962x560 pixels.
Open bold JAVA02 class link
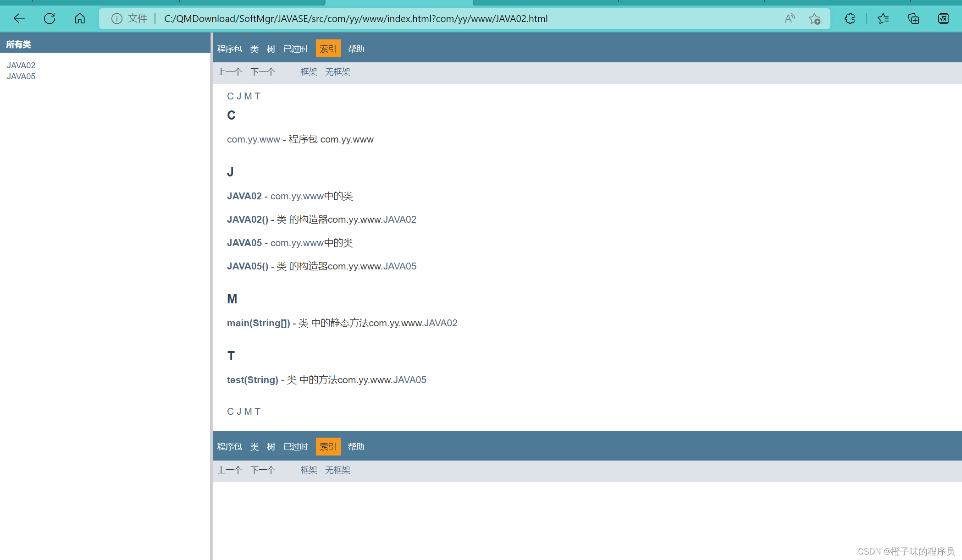coord(244,196)
